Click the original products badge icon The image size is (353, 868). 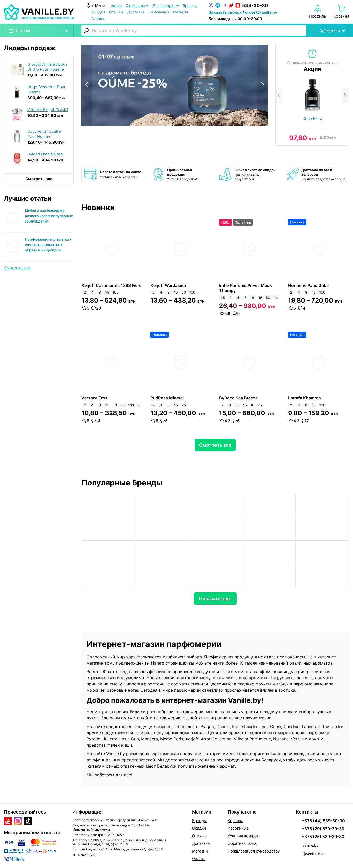pos(158,174)
